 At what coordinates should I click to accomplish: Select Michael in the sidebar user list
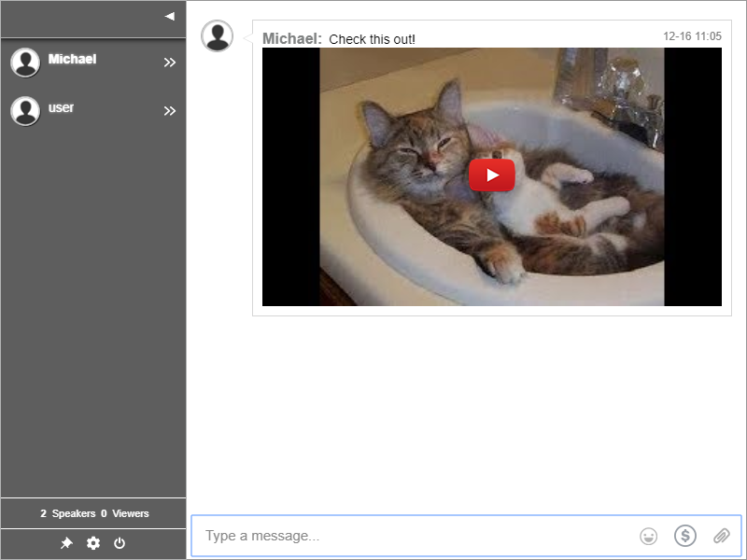pos(73,60)
